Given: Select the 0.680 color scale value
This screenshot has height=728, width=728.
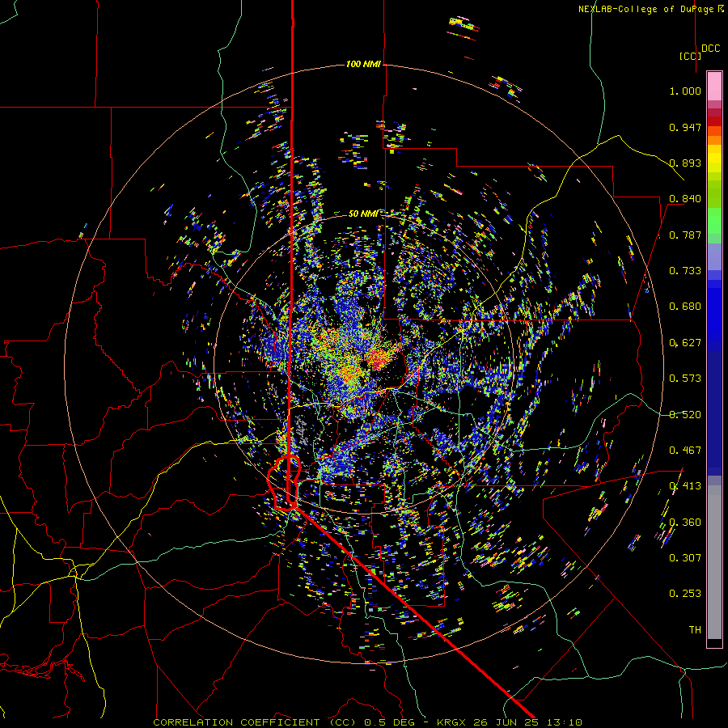Looking at the screenshot, I should [685, 307].
